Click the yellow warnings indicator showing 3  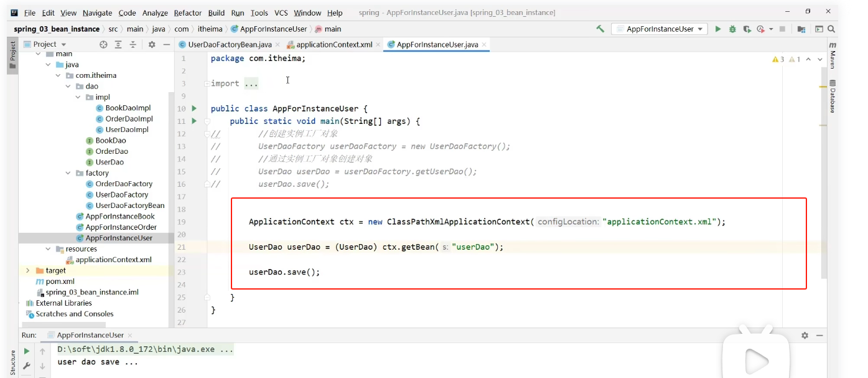click(x=778, y=60)
